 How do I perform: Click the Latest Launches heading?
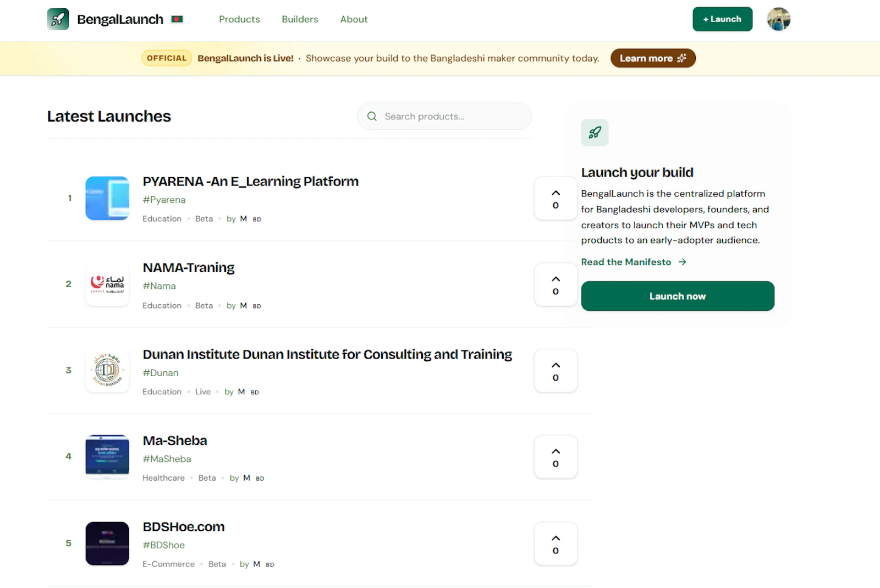tap(109, 117)
